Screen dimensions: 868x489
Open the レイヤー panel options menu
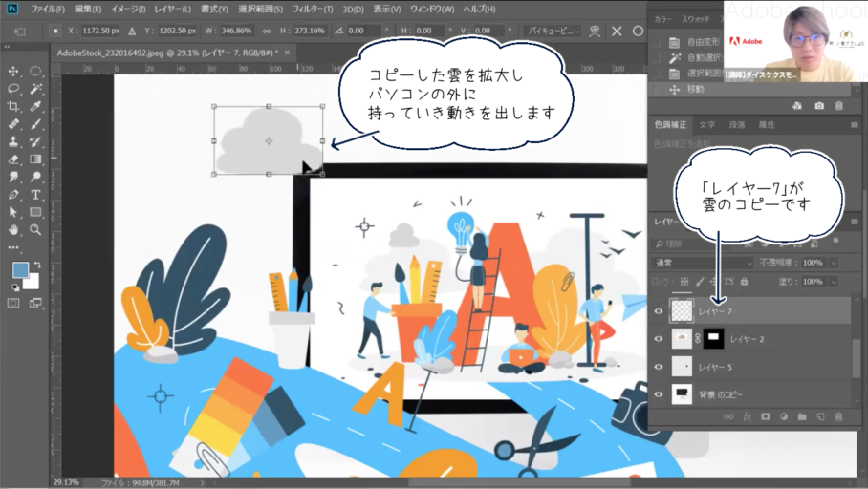855,222
